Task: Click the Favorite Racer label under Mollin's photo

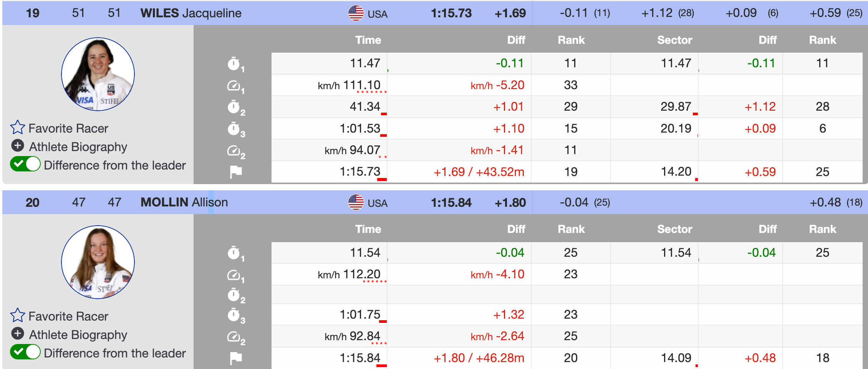Action: (x=68, y=316)
